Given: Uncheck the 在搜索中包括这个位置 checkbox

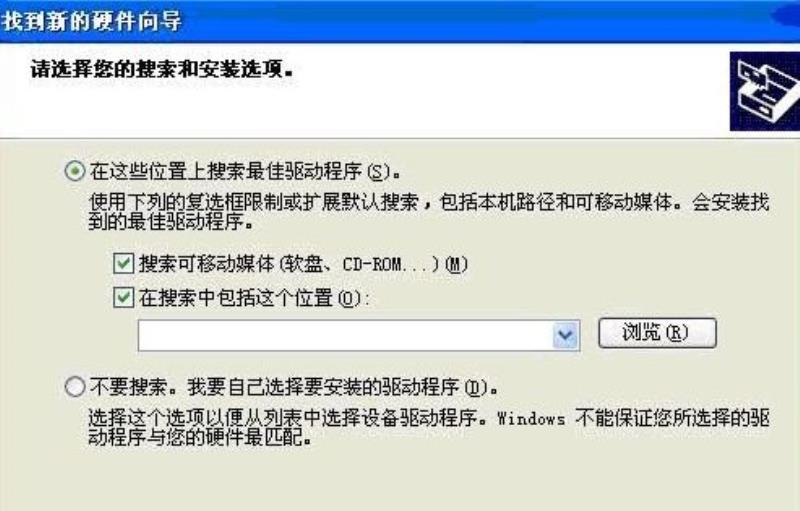Looking at the screenshot, I should coord(123,298).
